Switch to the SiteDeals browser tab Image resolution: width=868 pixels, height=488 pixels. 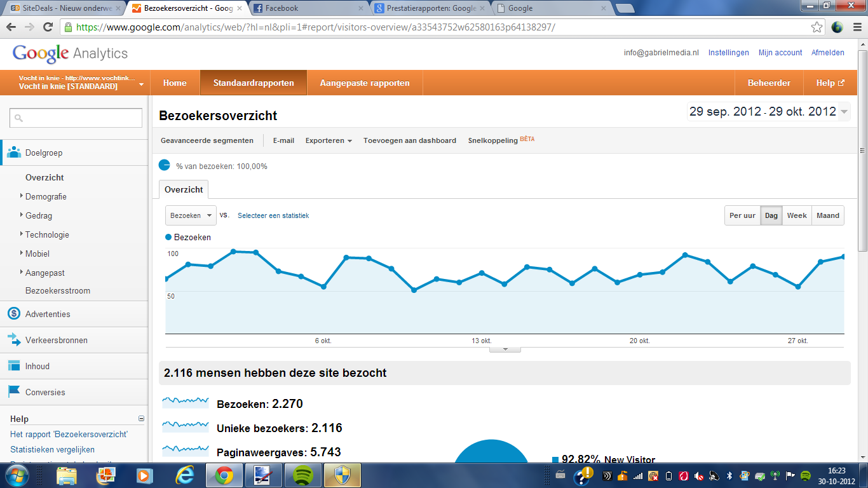click(x=64, y=8)
